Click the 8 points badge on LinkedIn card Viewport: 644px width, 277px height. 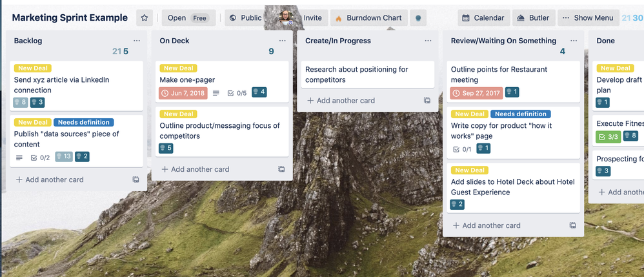(21, 102)
